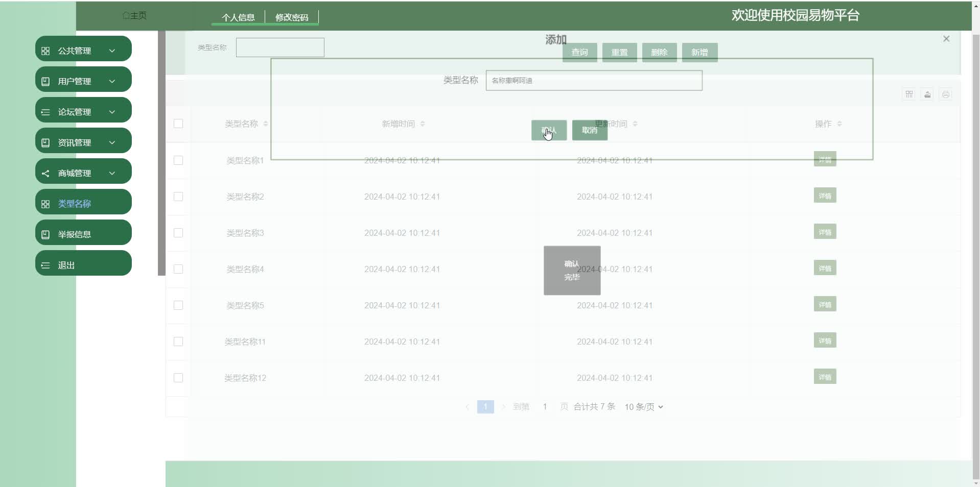Click the 举报信息 sidebar icon
This screenshot has width=980, height=487.
(x=45, y=235)
